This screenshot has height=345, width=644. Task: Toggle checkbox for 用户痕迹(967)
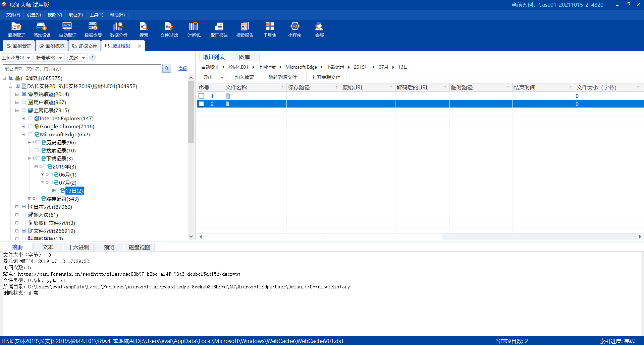(24, 102)
